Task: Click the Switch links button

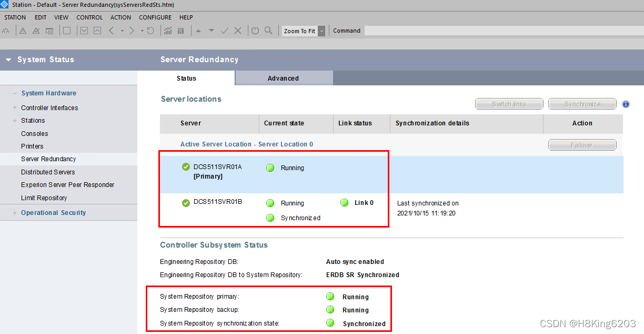Action: (509, 104)
